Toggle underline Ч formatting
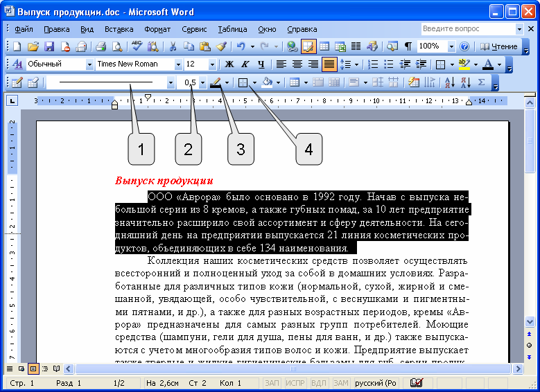The image size is (540, 392). coord(261,64)
